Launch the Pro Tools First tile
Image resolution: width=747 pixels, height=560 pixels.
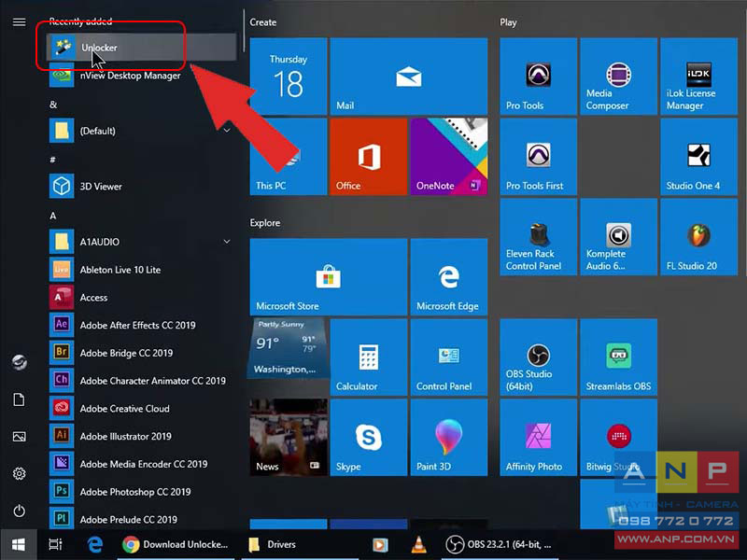539,157
